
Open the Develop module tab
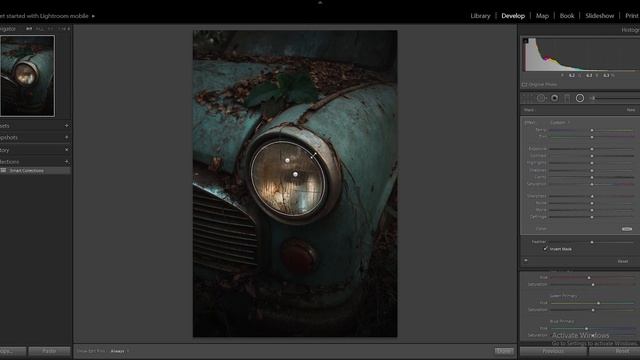513,16
